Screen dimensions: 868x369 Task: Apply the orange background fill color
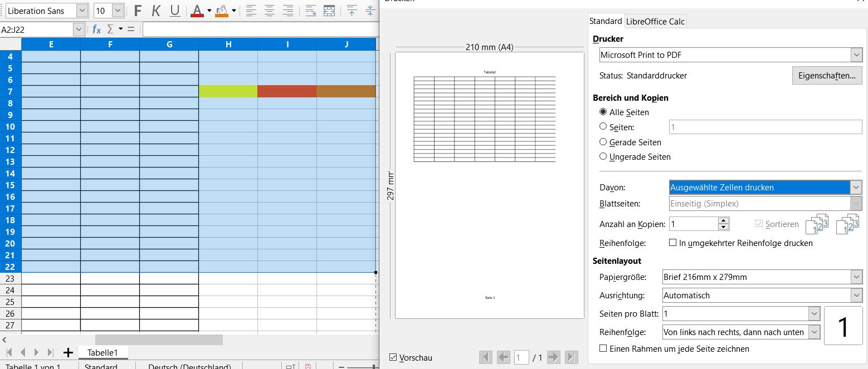(x=221, y=11)
